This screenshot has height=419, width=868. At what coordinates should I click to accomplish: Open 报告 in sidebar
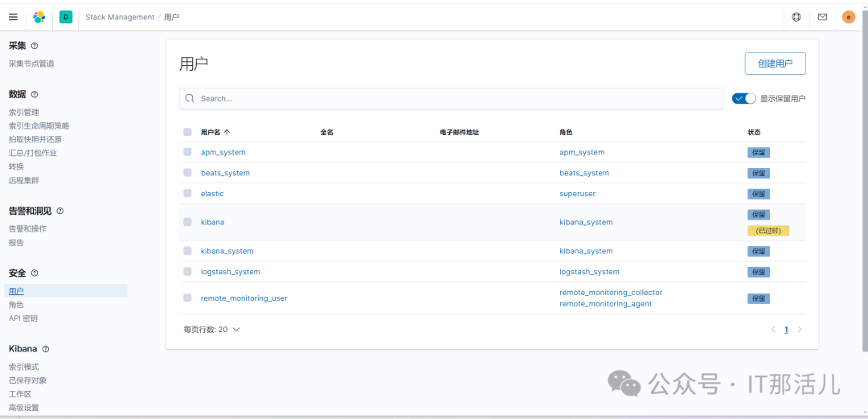[x=16, y=242]
